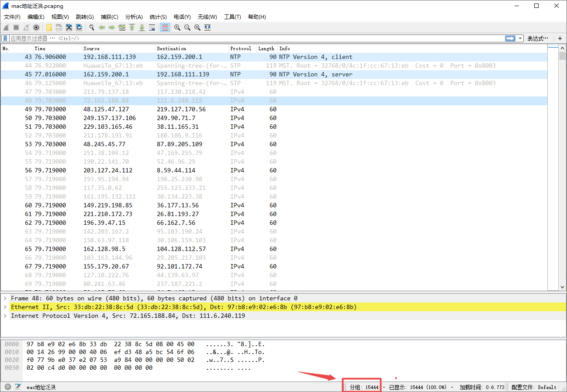The width and height of the screenshot is (567, 392).
Task: Click the restart capture icon
Action: coord(26,28)
